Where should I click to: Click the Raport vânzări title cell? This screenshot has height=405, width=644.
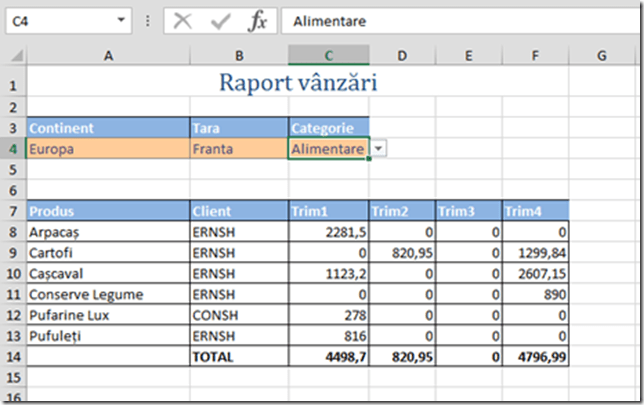pos(298,84)
